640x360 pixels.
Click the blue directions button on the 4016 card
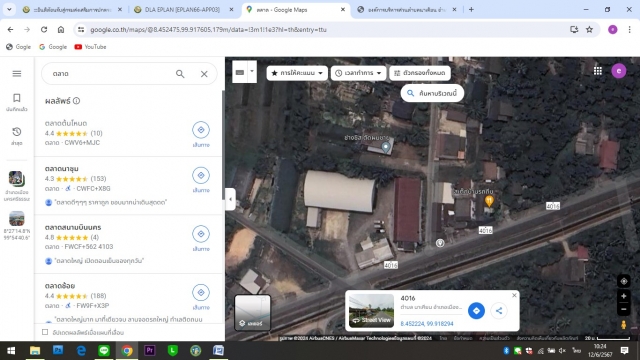pyautogui.click(x=476, y=311)
